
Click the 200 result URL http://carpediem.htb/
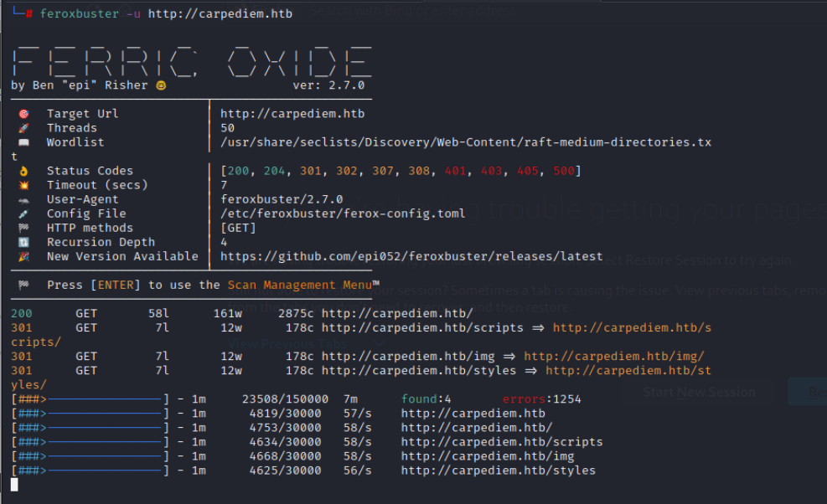click(x=397, y=314)
